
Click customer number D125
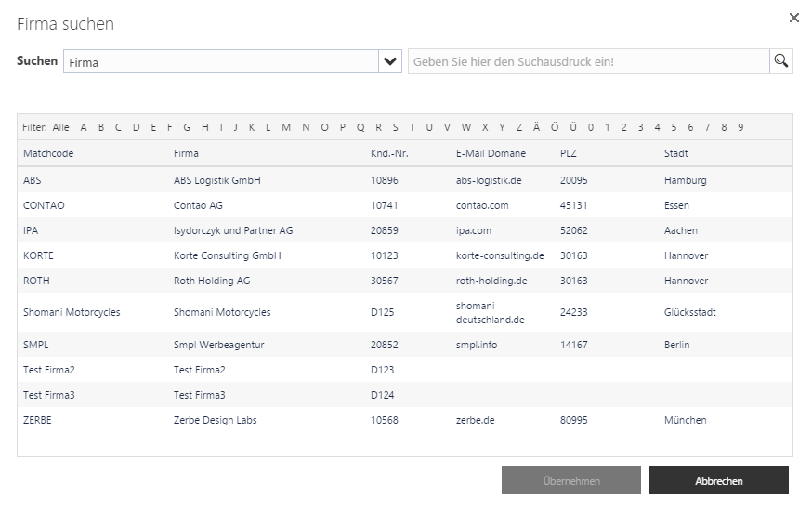[x=382, y=312]
